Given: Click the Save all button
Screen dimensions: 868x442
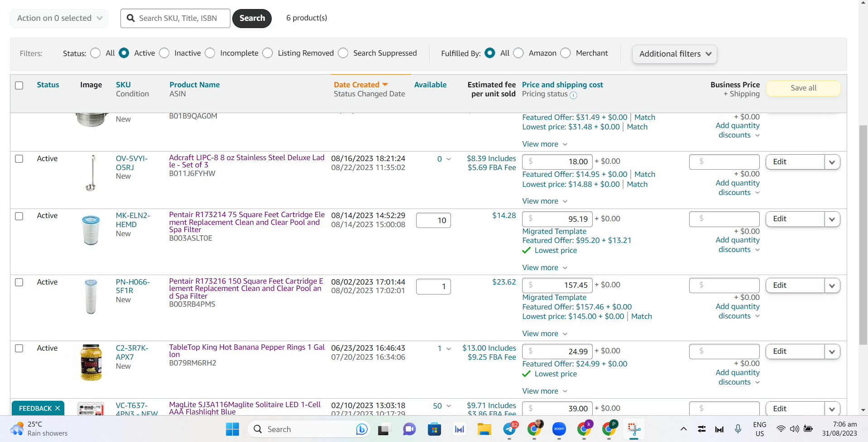Looking at the screenshot, I should click(803, 88).
